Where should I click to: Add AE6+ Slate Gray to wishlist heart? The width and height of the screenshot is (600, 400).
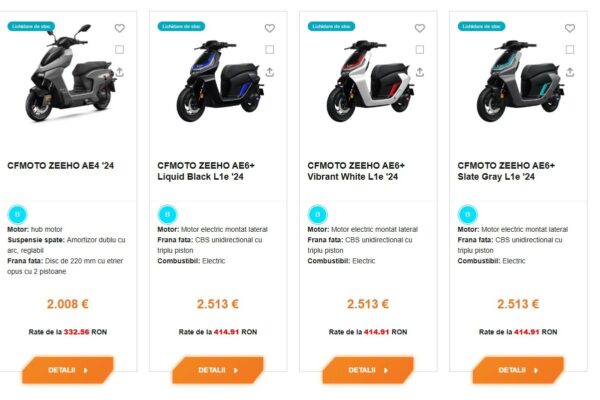(570, 28)
